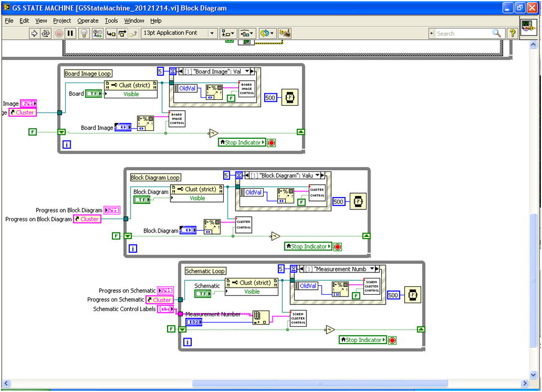The image size is (542, 392).
Task: Toggle the Board boolean TF terminal
Action: 93,94
